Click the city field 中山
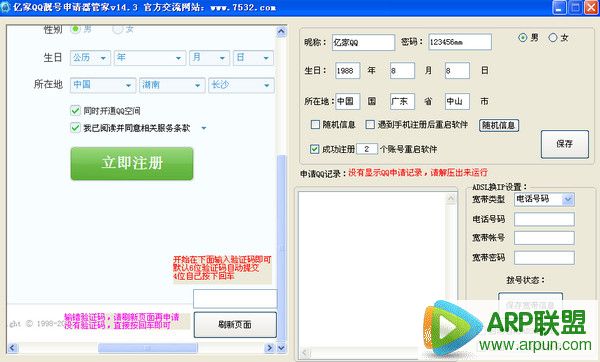The image size is (600, 362). (457, 101)
